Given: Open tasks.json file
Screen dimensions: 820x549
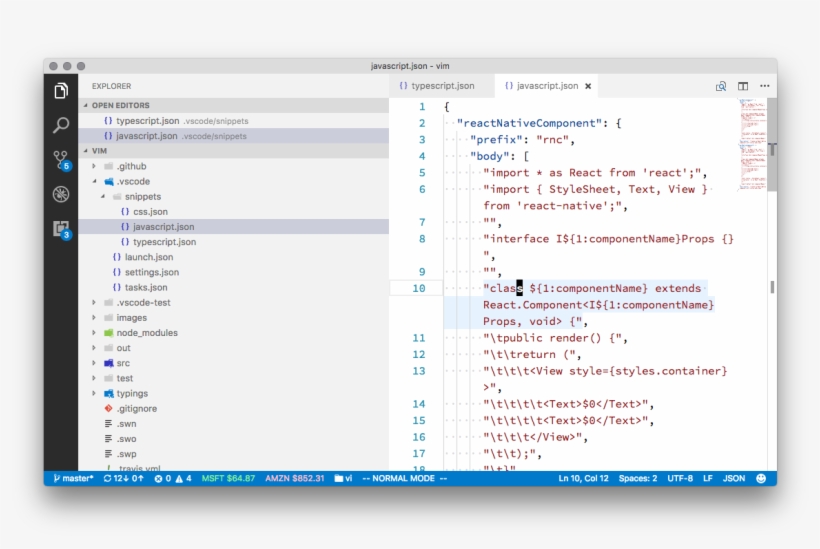Looking at the screenshot, I should click(x=233, y=288).
